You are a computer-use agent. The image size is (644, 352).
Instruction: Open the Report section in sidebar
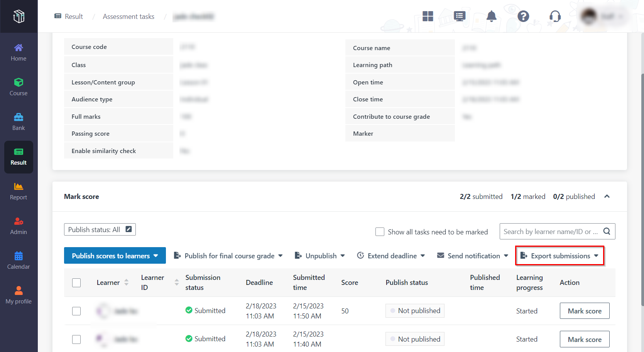pos(19,192)
